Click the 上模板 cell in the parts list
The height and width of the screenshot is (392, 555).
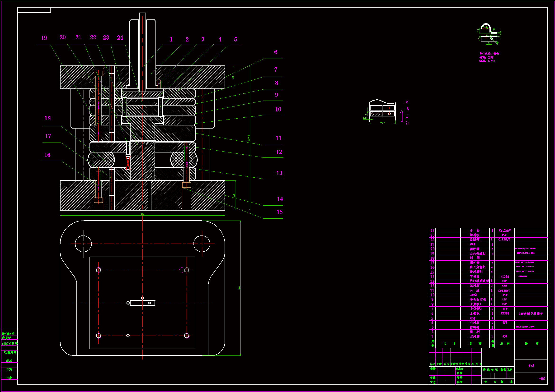click(x=475, y=314)
